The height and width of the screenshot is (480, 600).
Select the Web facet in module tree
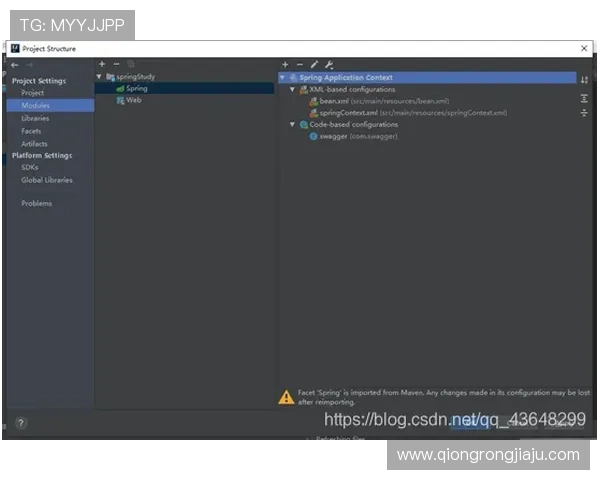(x=133, y=100)
